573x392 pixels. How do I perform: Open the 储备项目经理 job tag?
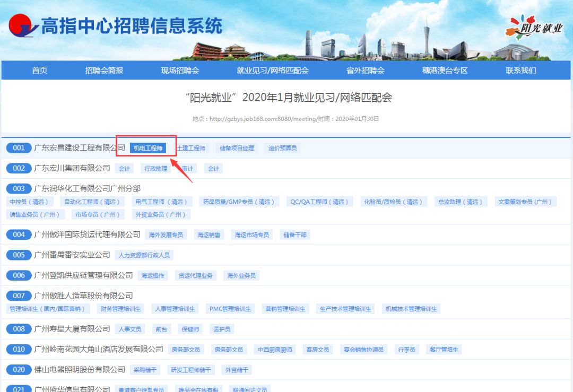(237, 148)
